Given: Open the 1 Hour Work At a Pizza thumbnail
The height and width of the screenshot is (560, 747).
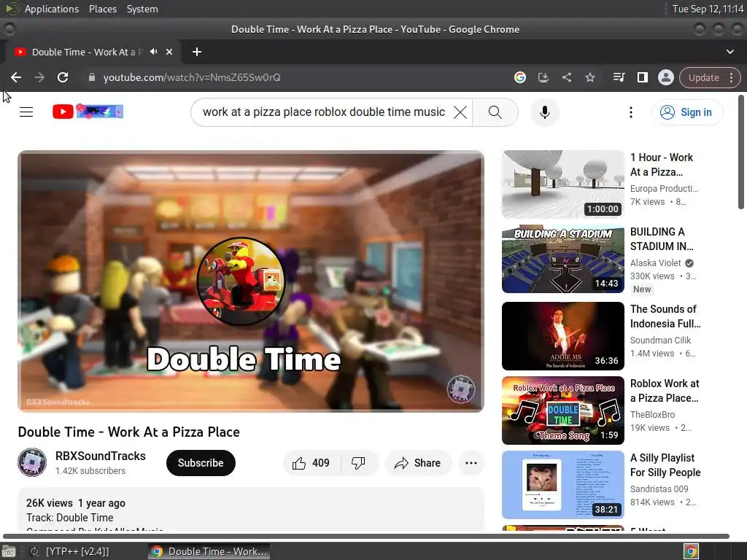Looking at the screenshot, I should [x=562, y=184].
